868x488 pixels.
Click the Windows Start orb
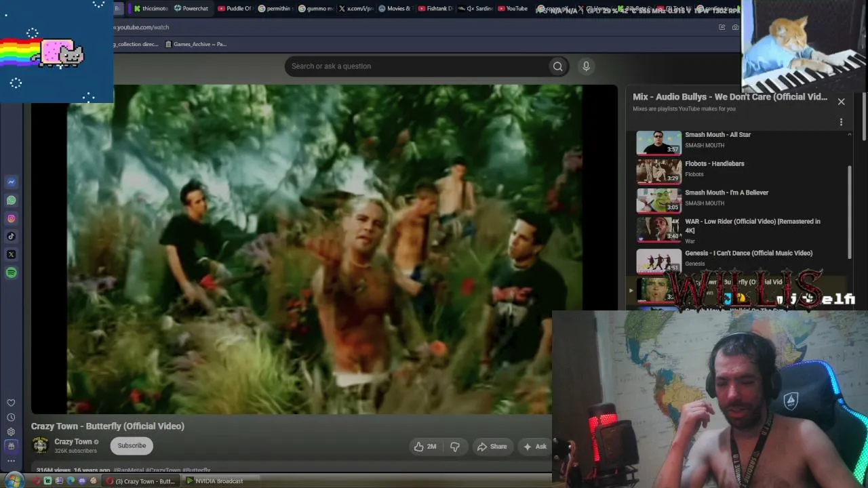point(14,481)
